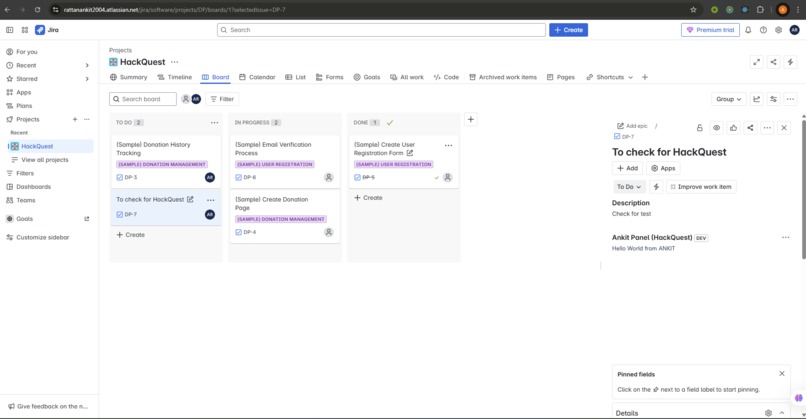Image resolution: width=806 pixels, height=419 pixels.
Task: Switch to List tab
Action: click(x=296, y=77)
